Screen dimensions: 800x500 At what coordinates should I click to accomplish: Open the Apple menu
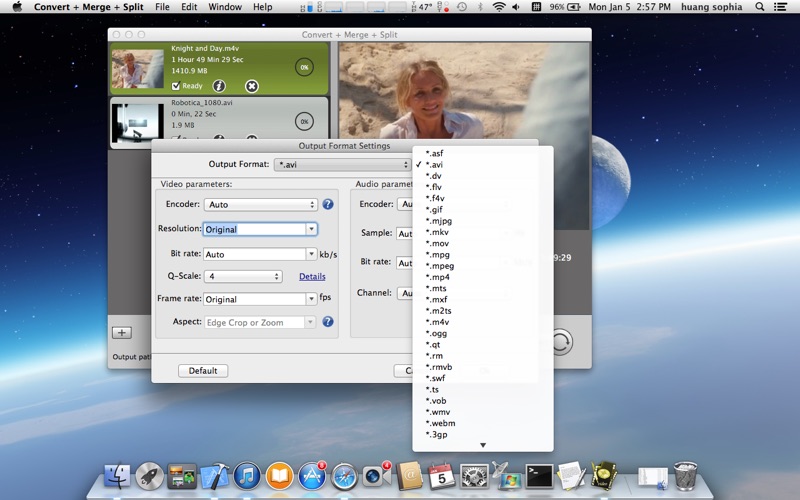(x=17, y=7)
